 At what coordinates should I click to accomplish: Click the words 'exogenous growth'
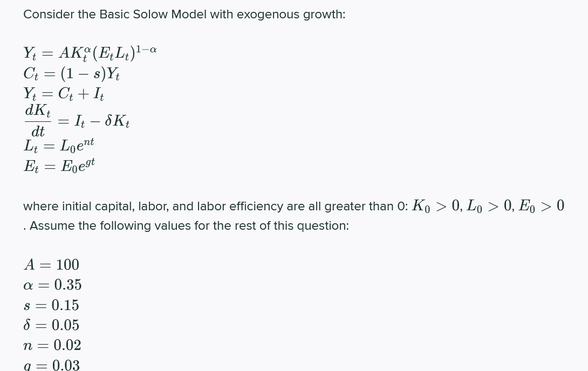click(291, 14)
